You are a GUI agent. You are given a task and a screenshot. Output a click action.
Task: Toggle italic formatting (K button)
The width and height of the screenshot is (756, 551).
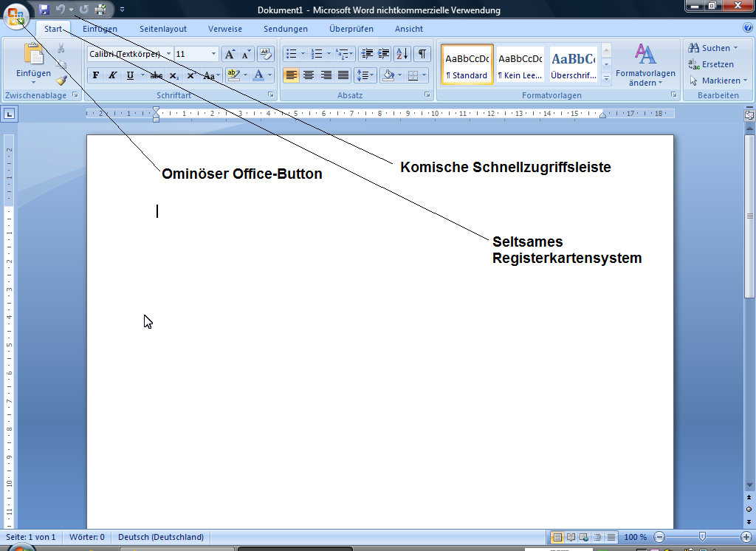point(113,75)
